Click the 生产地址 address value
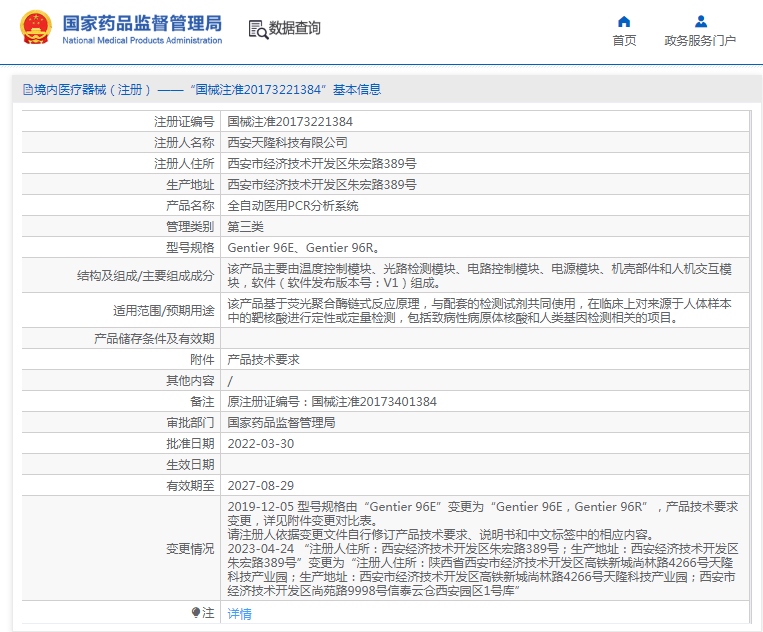Viewport: 763px width, 632px height. tap(322, 184)
